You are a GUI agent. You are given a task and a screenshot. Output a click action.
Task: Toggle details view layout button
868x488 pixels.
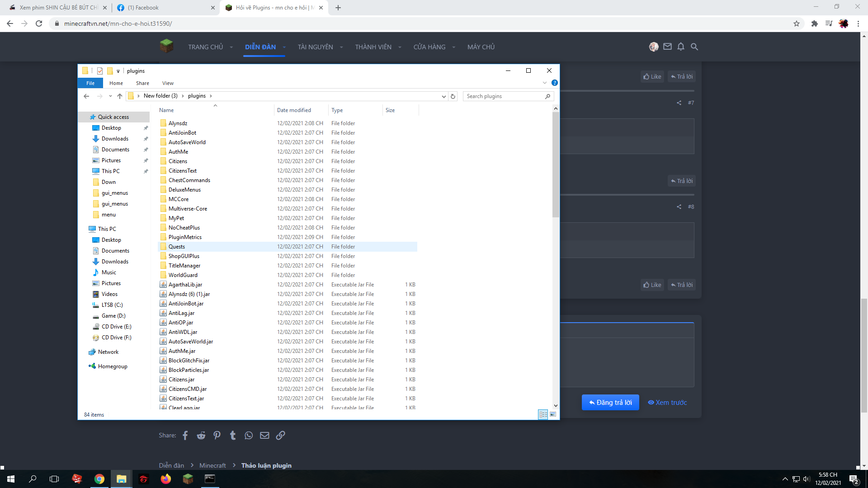click(543, 414)
